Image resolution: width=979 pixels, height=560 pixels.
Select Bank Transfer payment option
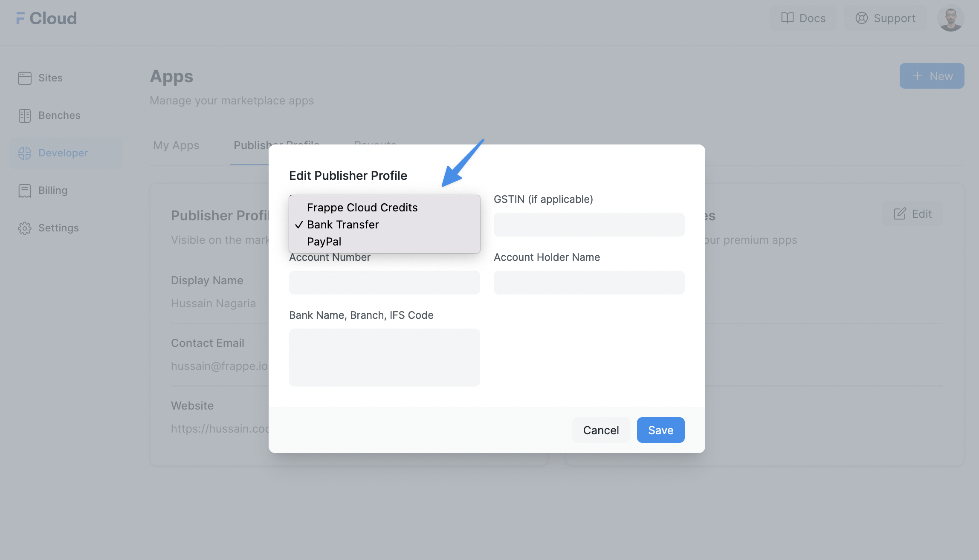click(342, 224)
